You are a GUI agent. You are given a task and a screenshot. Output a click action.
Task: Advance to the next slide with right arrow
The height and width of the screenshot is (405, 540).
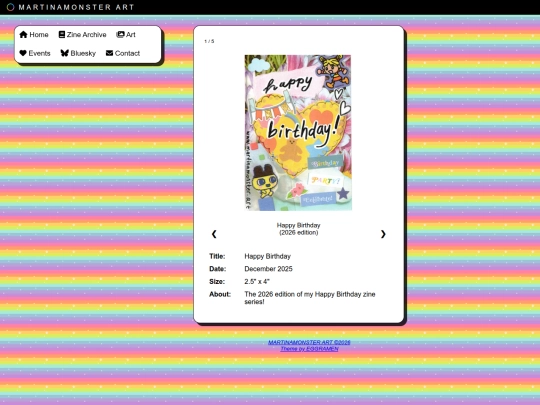[383, 234]
